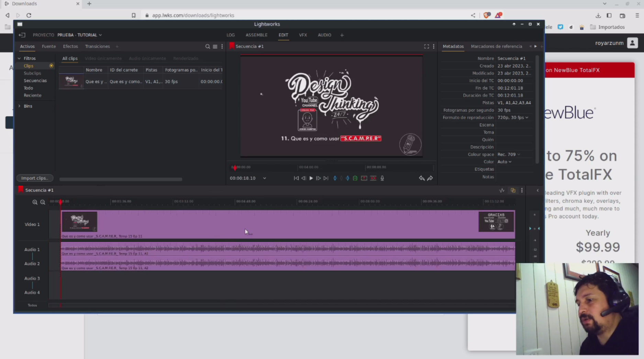Collapse the Filtros tree section

coord(19,58)
